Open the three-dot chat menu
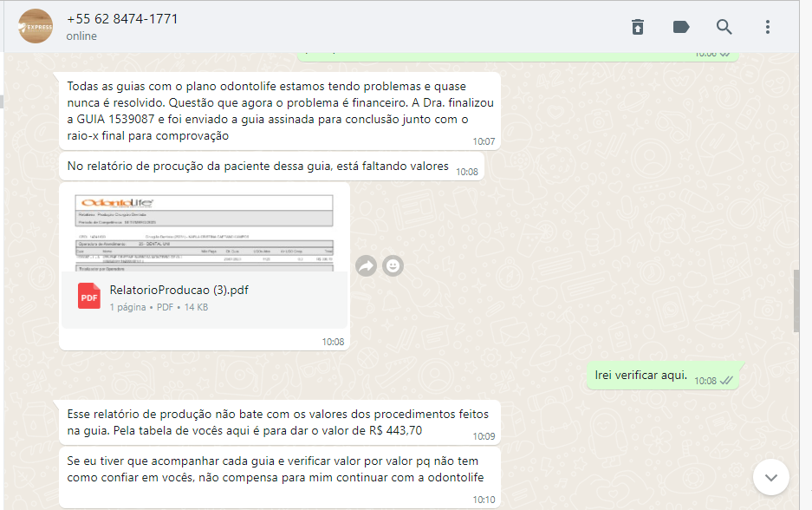Viewport: 812px width, 510px height. [768, 27]
